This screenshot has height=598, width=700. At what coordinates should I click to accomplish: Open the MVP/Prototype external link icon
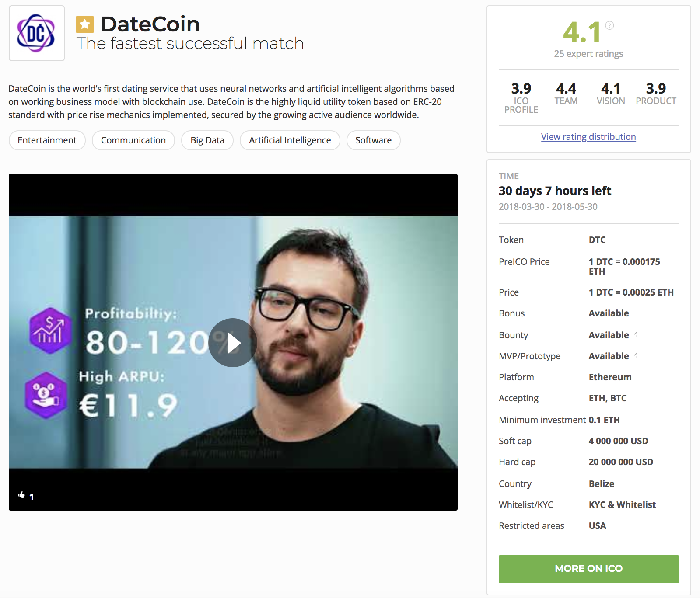click(x=635, y=356)
